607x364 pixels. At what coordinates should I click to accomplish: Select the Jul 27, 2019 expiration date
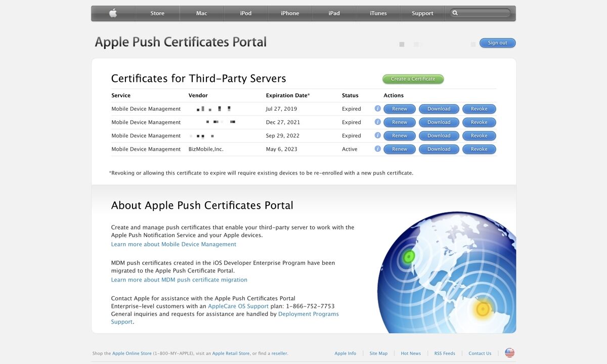281,109
